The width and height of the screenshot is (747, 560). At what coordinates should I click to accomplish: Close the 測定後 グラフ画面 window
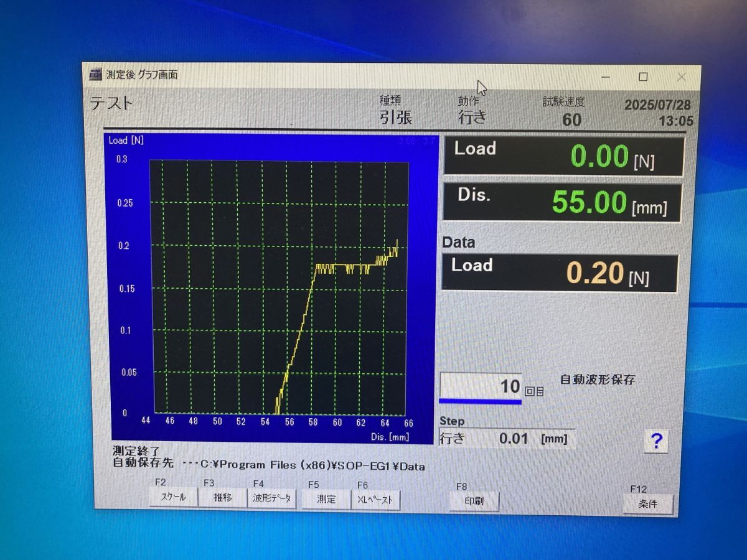pyautogui.click(x=681, y=77)
